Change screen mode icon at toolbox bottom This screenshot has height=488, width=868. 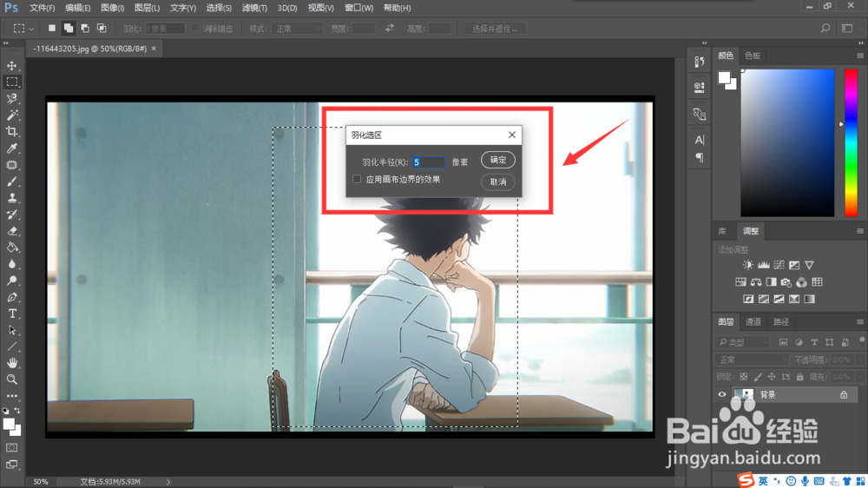(11, 465)
